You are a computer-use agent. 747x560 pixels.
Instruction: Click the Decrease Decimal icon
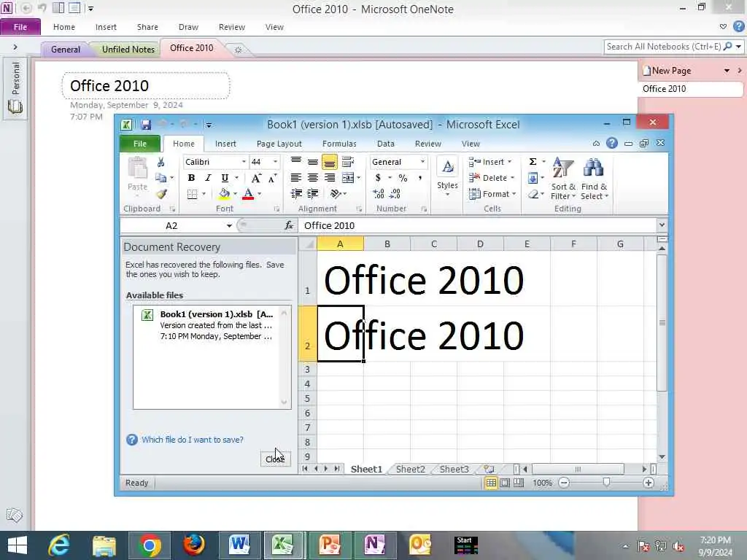point(395,193)
